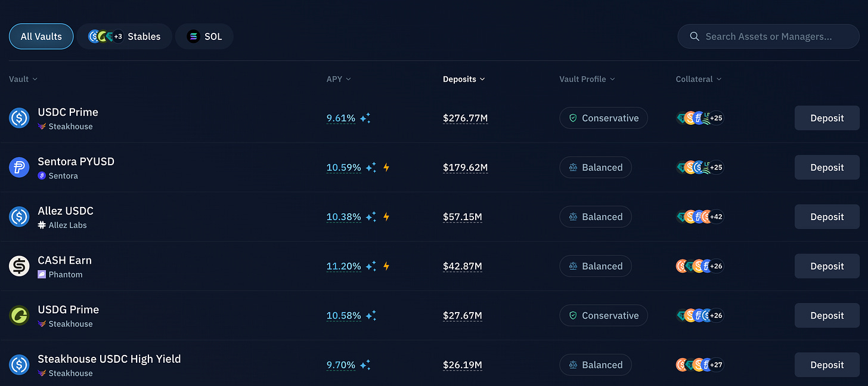Click the Conservative badge in USDG Prime row
The image size is (868, 386).
point(603,316)
